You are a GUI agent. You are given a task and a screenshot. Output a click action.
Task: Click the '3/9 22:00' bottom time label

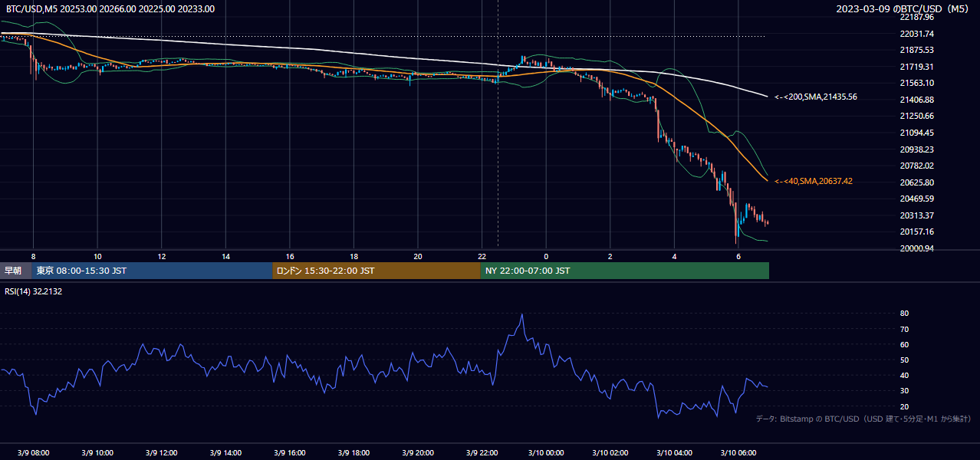pos(482,453)
